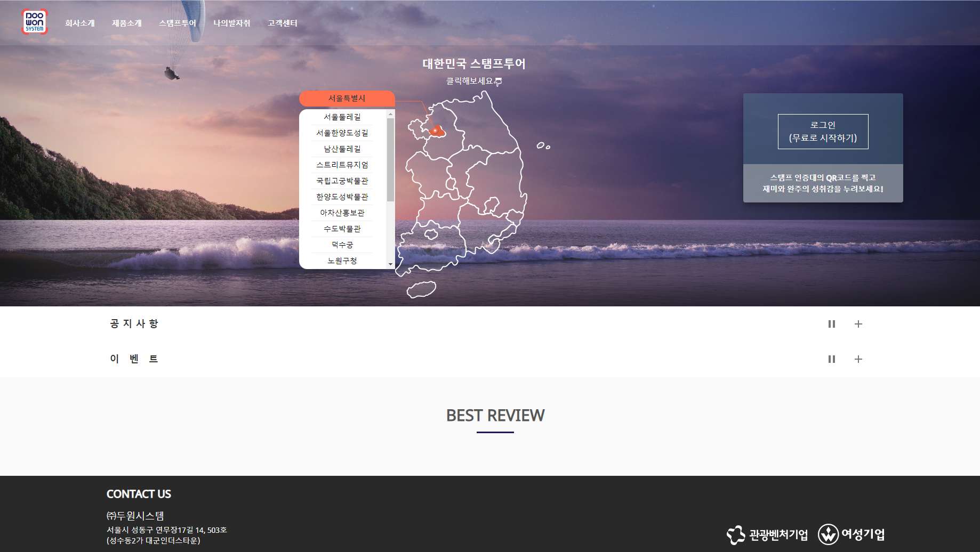Pause the notice (공지사항) ticker
Image resolution: width=980 pixels, height=552 pixels.
coord(831,324)
